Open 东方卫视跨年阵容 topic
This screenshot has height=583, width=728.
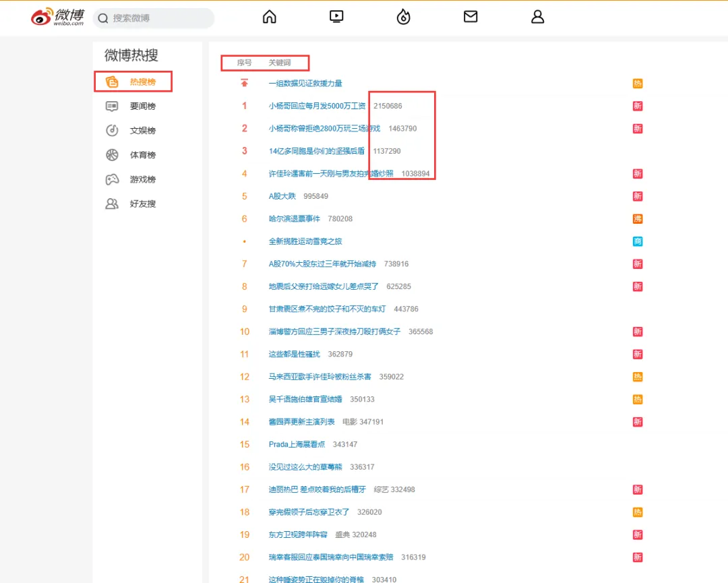[298, 534]
